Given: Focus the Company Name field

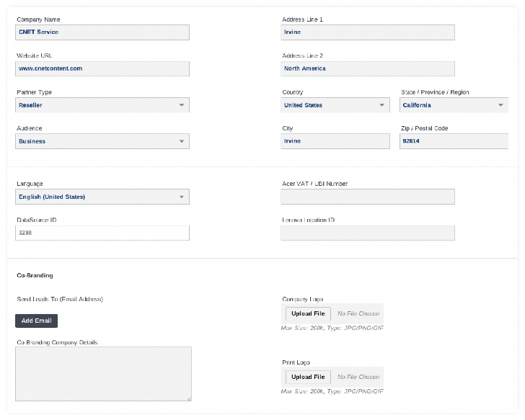Looking at the screenshot, I should coord(102,32).
